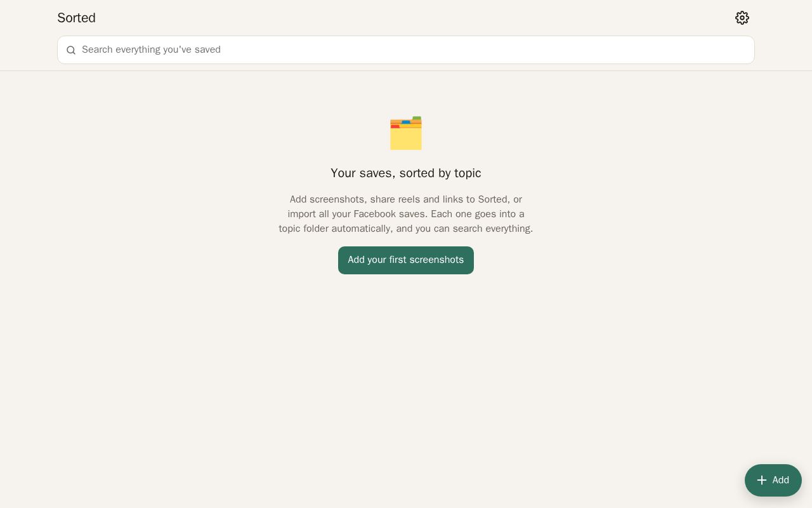
Task: Click the 'topic folder automatically' text line
Action: 406,229
